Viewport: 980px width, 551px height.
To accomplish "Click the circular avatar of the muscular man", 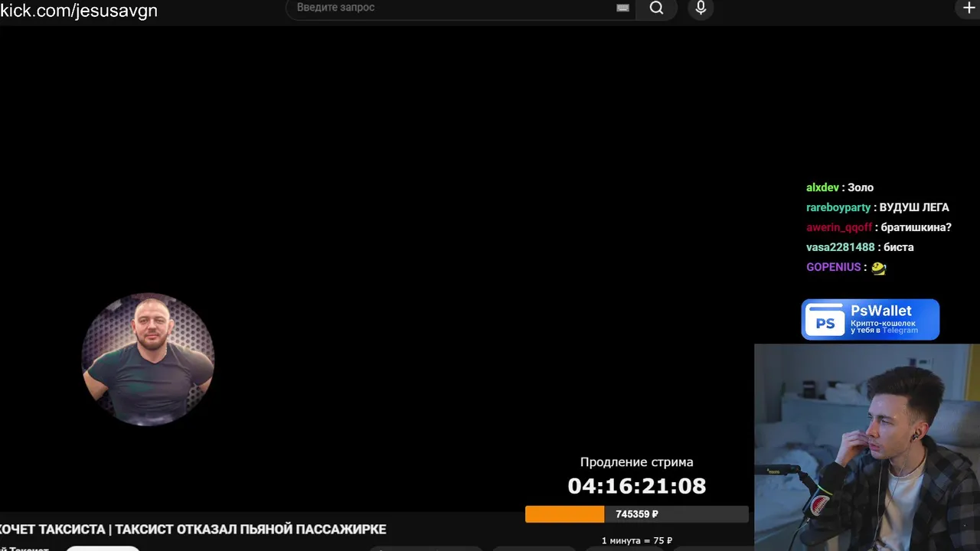I will pos(148,359).
